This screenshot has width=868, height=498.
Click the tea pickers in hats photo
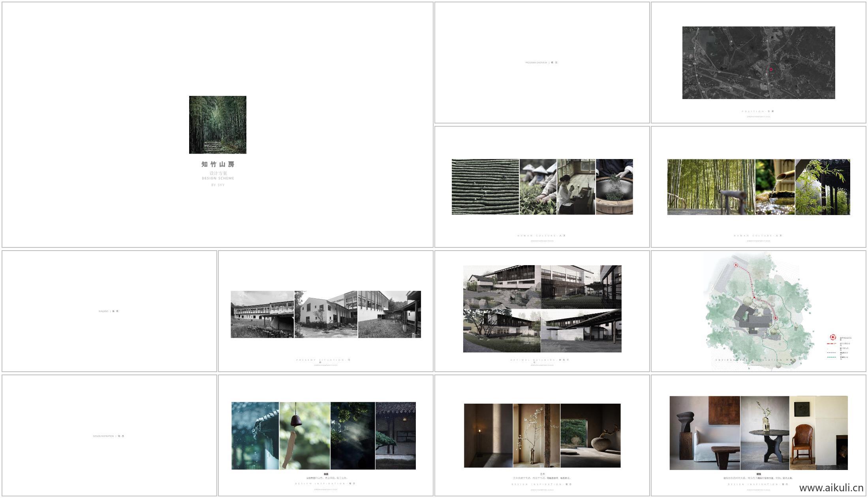[x=538, y=187]
